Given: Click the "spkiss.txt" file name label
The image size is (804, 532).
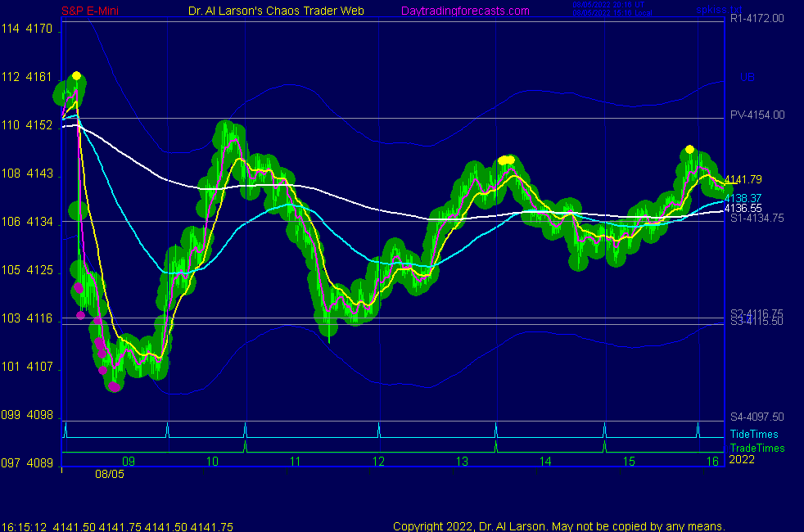Looking at the screenshot, I should 719,10.
